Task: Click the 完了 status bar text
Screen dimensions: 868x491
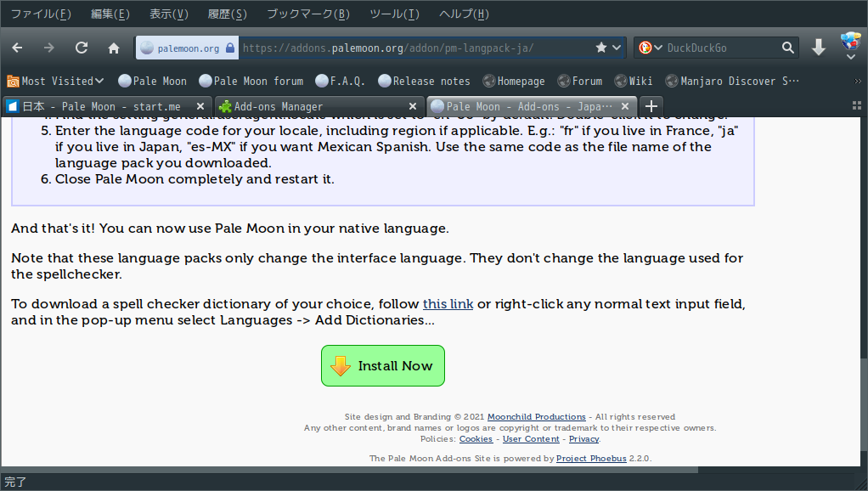Action: click(15, 483)
